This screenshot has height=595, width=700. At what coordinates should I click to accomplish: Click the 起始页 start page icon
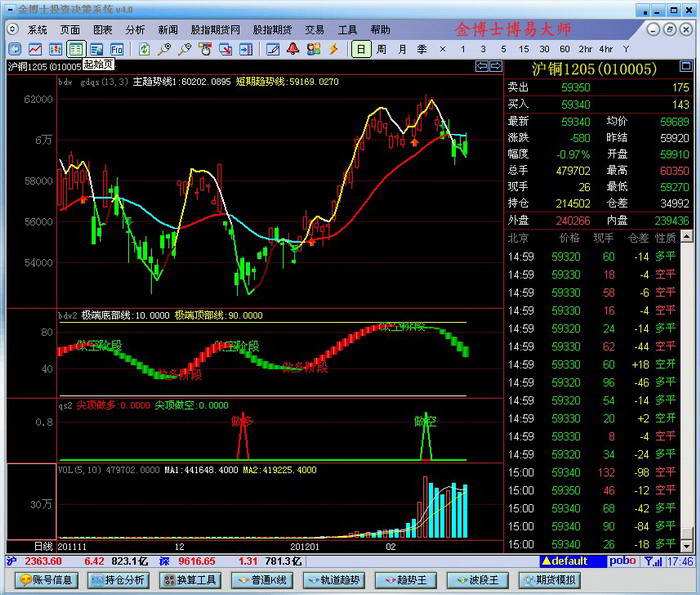pos(78,49)
